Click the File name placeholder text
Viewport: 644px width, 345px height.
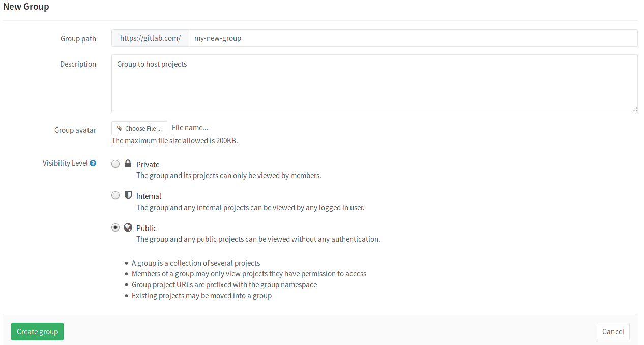pos(190,127)
